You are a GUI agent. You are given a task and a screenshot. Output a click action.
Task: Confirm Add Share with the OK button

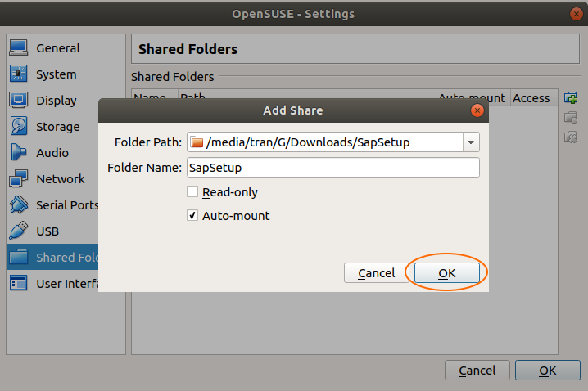pyautogui.click(x=446, y=273)
